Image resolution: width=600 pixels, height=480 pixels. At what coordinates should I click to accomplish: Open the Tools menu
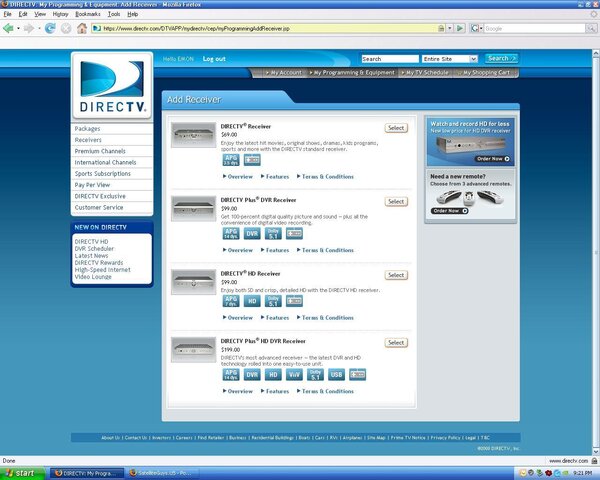pyautogui.click(x=114, y=14)
